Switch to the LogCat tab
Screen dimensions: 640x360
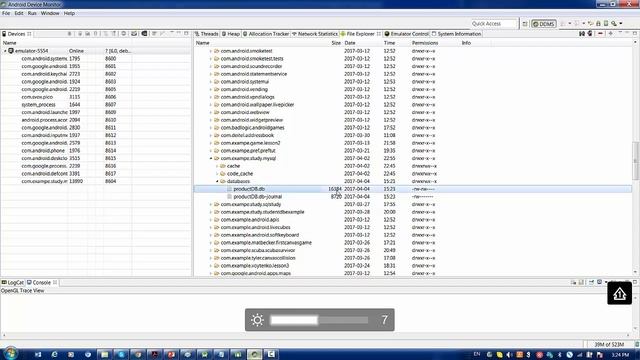pos(13,282)
